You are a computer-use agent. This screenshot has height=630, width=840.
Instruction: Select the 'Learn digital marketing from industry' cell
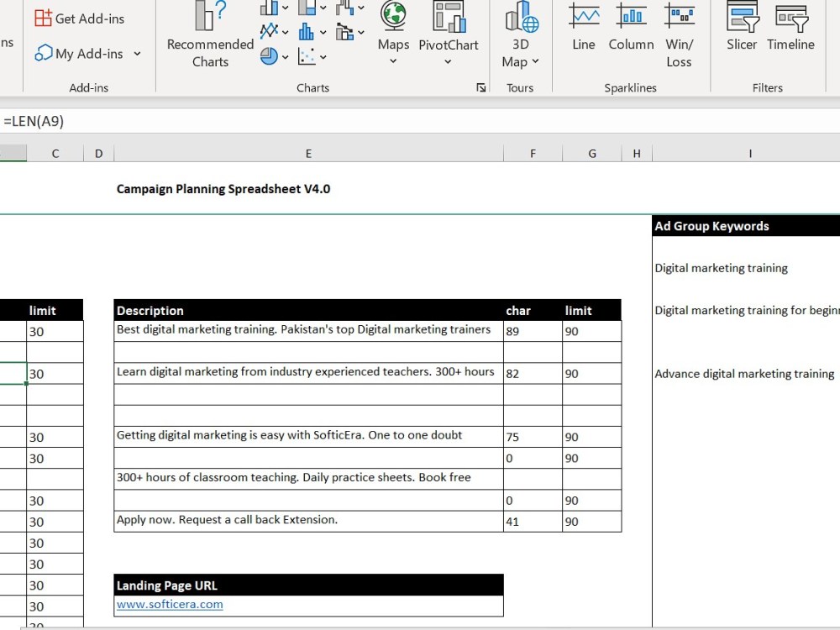[x=308, y=374]
